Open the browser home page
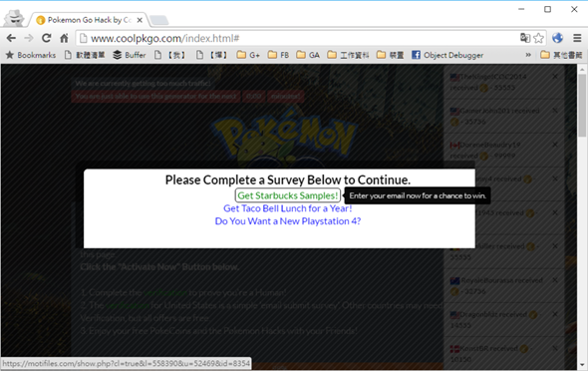Viewport: 588px width, 371px height. [64, 38]
